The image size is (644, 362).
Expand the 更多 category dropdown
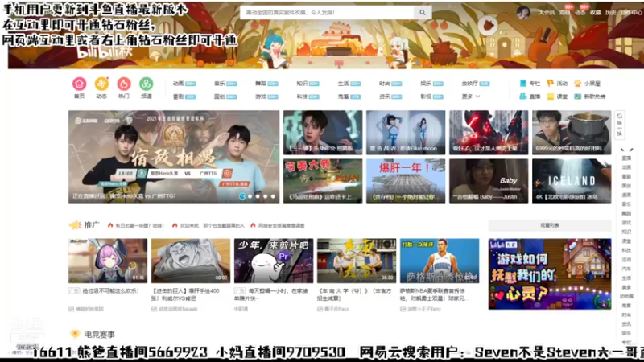click(x=471, y=97)
